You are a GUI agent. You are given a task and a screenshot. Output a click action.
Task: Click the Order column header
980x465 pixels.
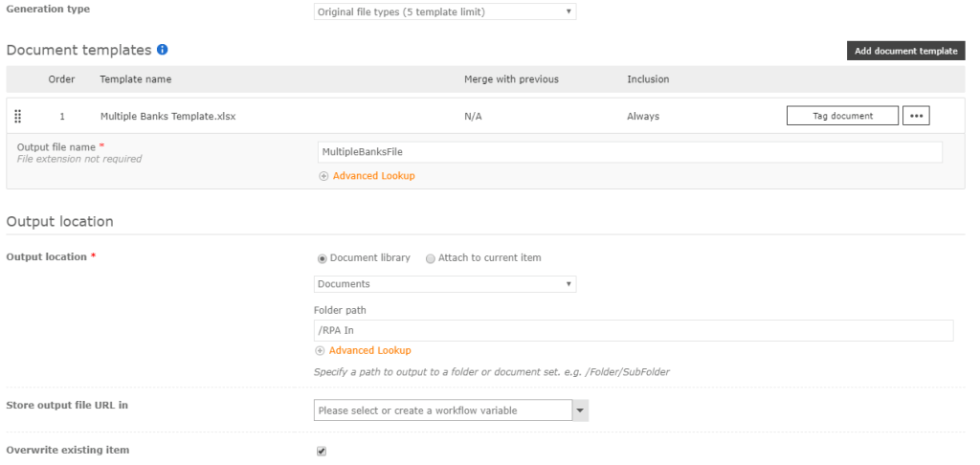[61, 79]
